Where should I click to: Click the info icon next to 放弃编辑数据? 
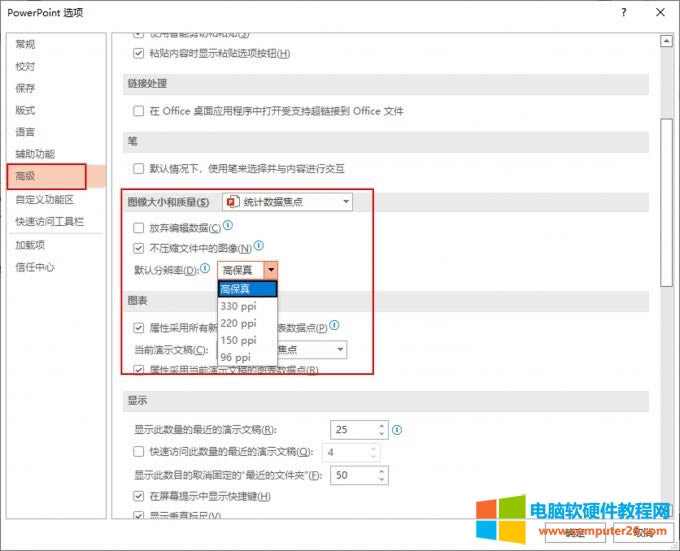pos(228,227)
